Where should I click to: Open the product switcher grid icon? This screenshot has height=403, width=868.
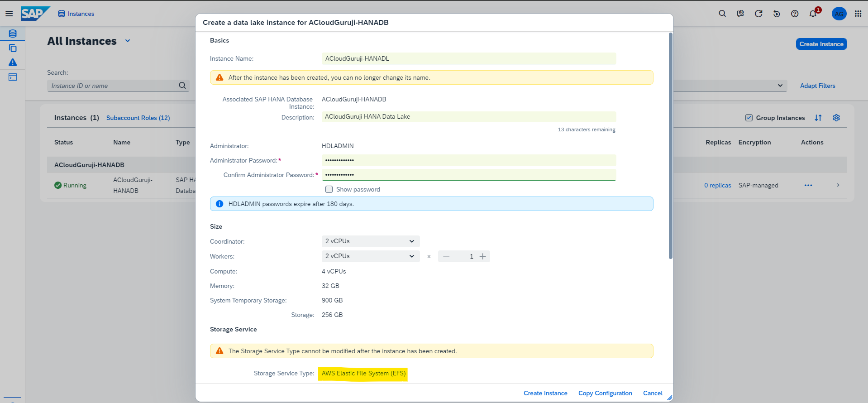(x=858, y=14)
